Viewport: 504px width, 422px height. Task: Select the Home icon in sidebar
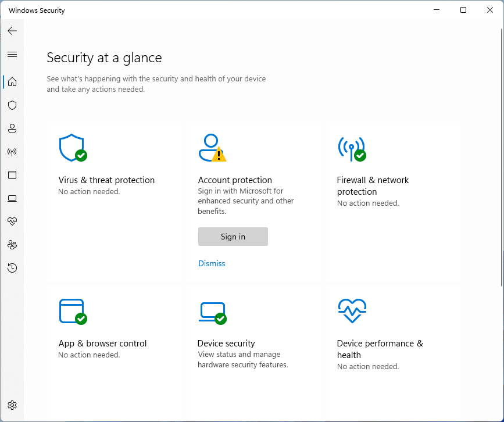point(12,82)
